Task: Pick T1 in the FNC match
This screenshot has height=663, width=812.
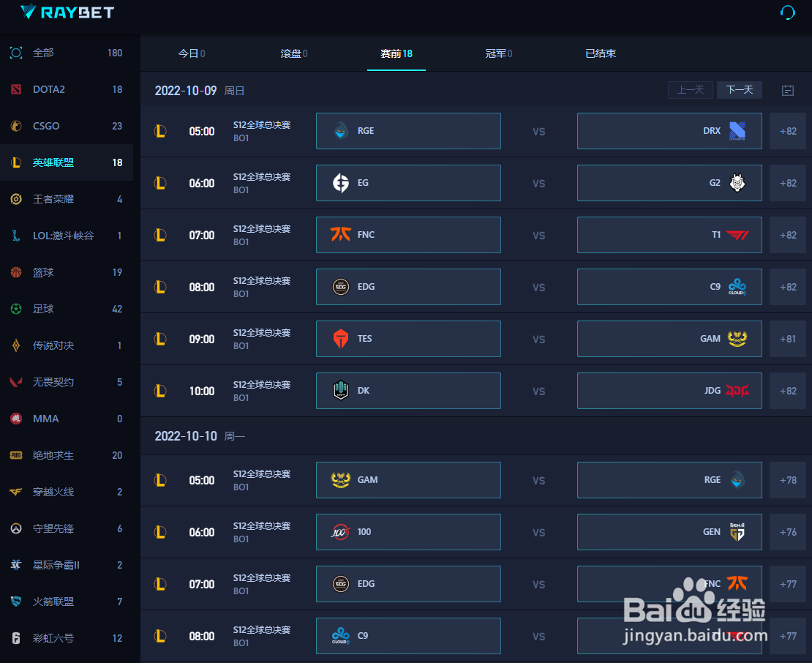Action: 669,235
